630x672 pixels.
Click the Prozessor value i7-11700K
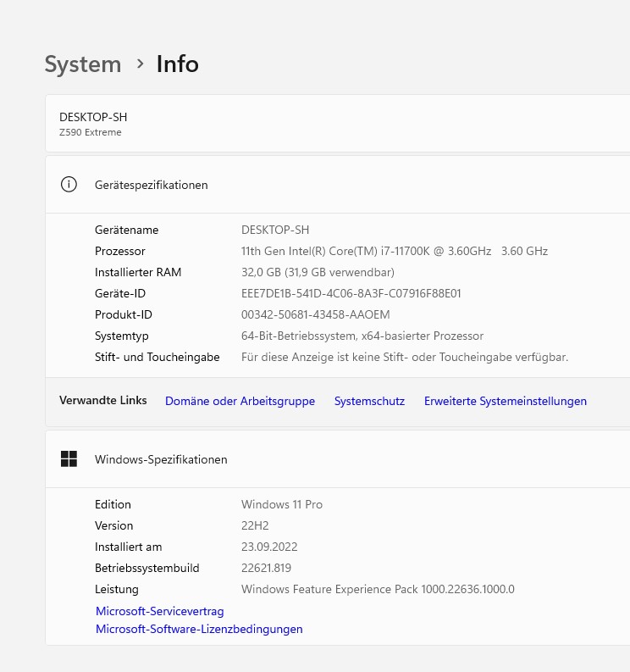pyautogui.click(x=394, y=251)
